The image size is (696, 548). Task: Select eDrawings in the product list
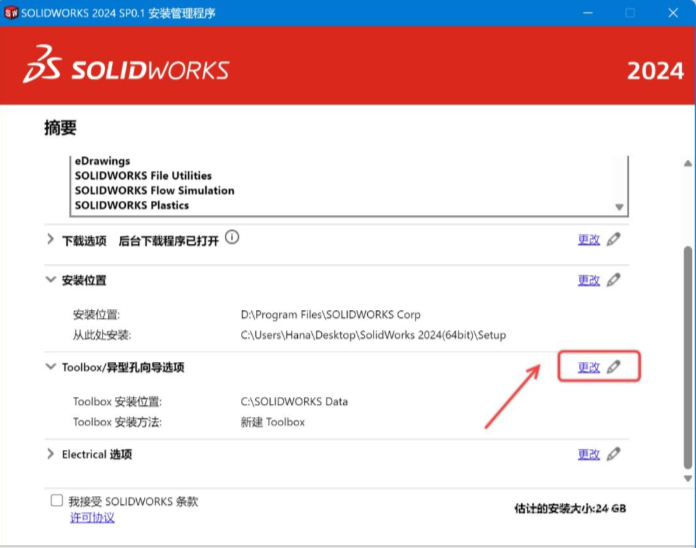pyautogui.click(x=103, y=161)
